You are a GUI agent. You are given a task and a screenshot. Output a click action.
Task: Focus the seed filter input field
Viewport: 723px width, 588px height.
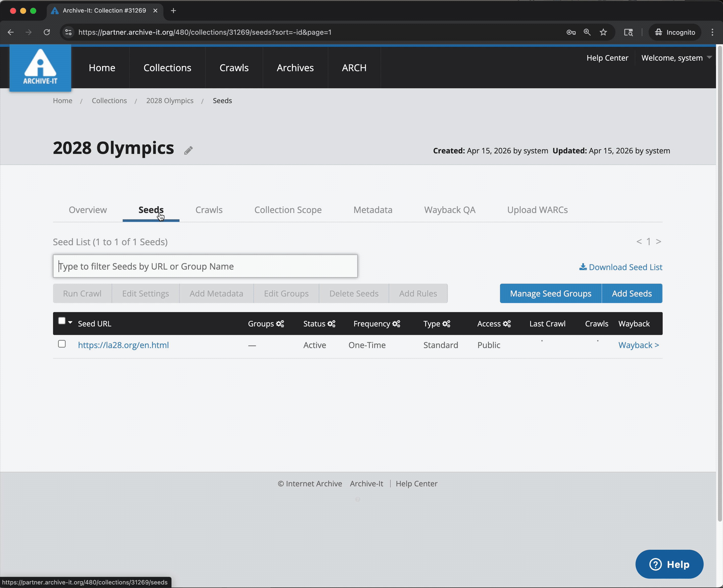tap(205, 266)
